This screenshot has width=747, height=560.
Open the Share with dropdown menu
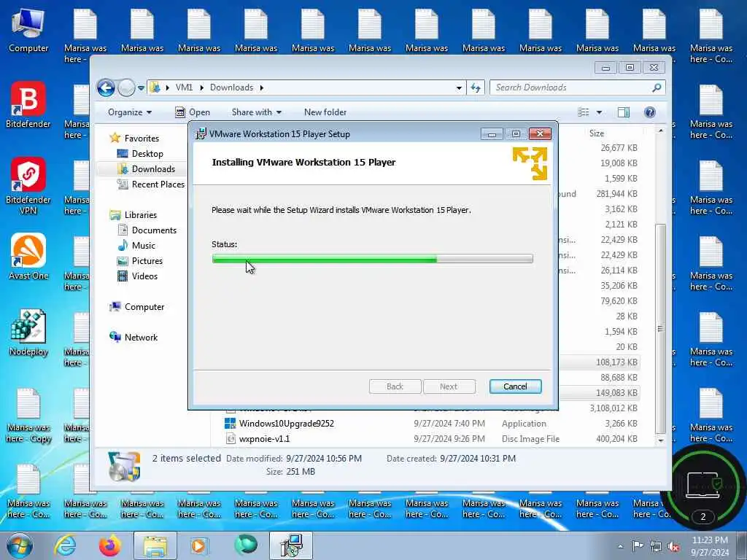tap(256, 112)
